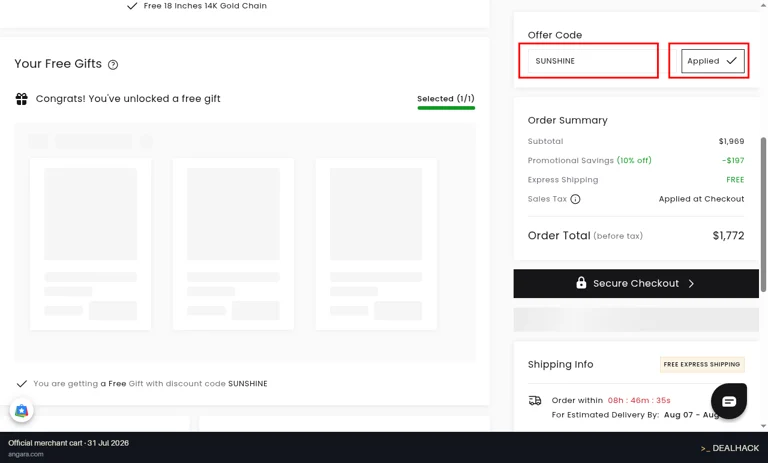Click the FREE express shipping value

click(735, 180)
